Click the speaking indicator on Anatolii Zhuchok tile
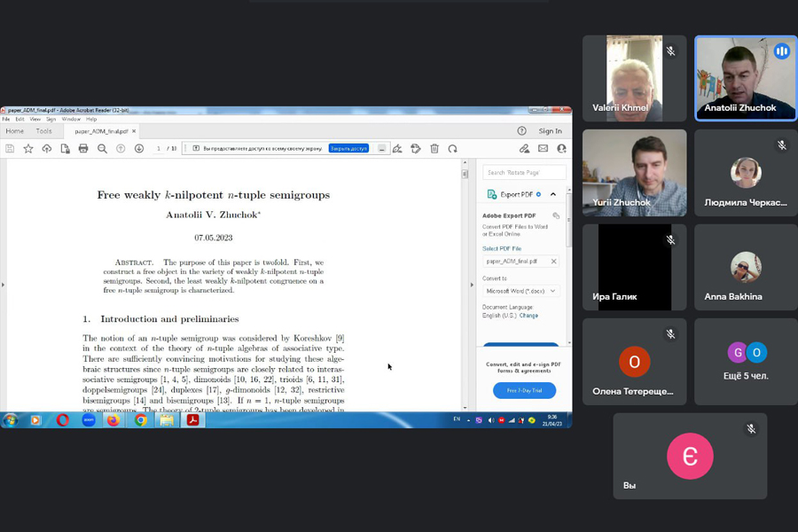The height and width of the screenshot is (532, 798). tap(782, 51)
